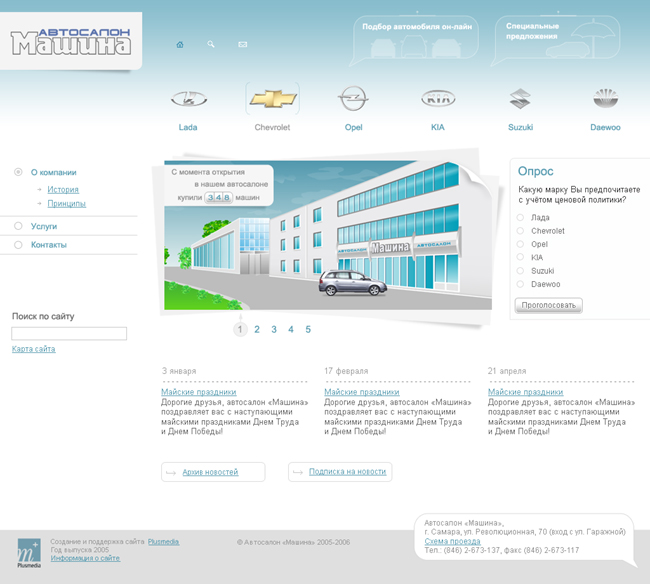Open Контакты menu section
Viewport: 650px width, 584px height.
click(x=49, y=245)
